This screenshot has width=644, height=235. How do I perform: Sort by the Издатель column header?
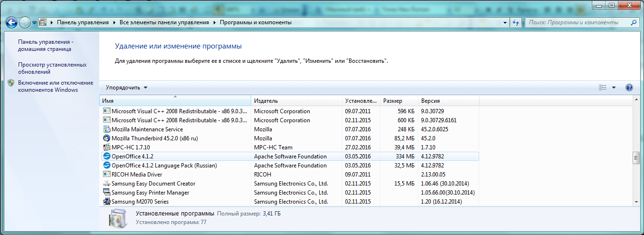point(297,101)
